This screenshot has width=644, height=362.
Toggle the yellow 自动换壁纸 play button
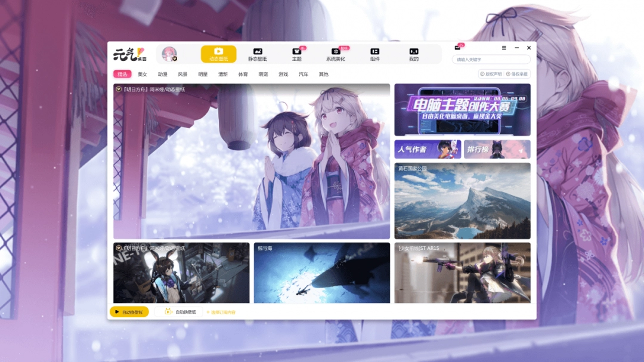coord(129,312)
